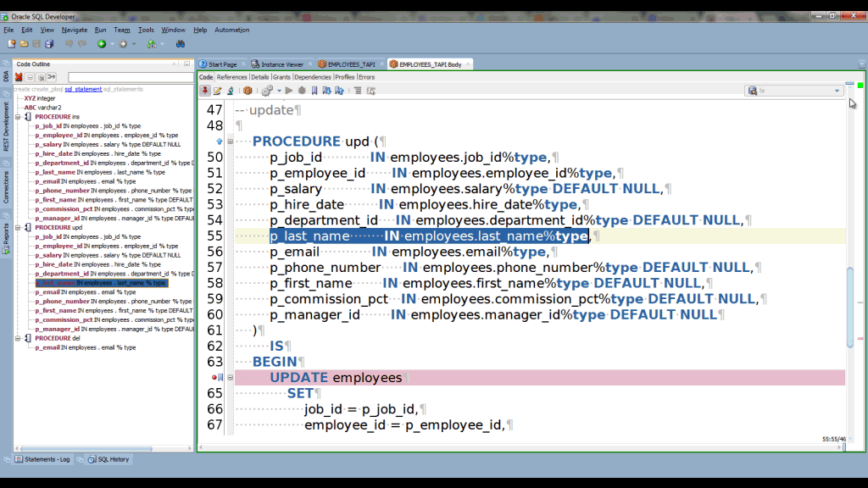Click the New file icon in the main toolbar

tap(12, 44)
